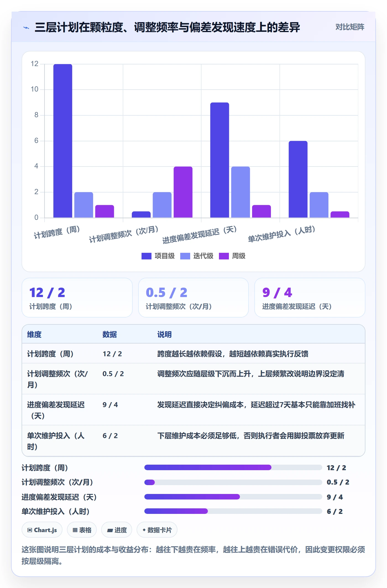This screenshot has height=588, width=387.
Task: Click explanation starting 下层维护成本必须足够低
Action: (x=251, y=436)
